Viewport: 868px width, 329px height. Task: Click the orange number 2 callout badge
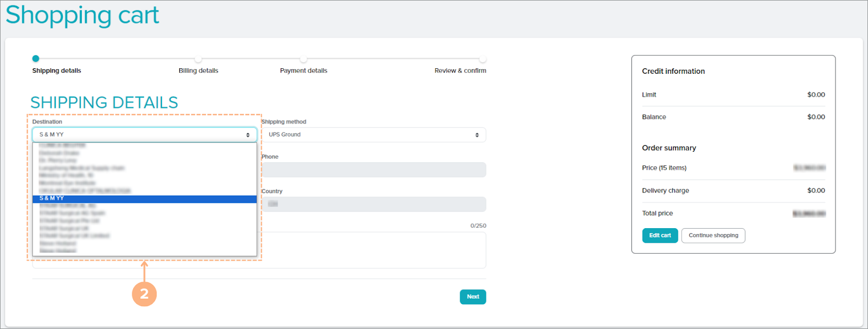coord(144,294)
